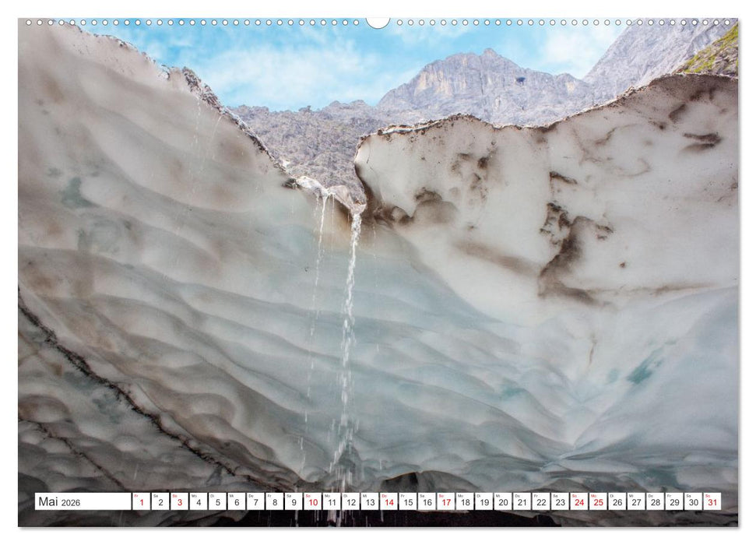Click the final weekday label above 30

coord(687,497)
